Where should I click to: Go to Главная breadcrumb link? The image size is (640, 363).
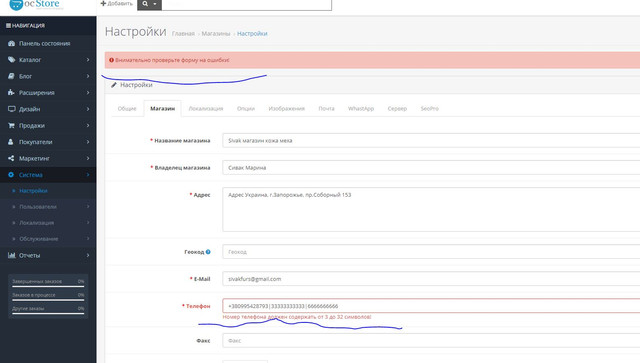click(x=183, y=33)
